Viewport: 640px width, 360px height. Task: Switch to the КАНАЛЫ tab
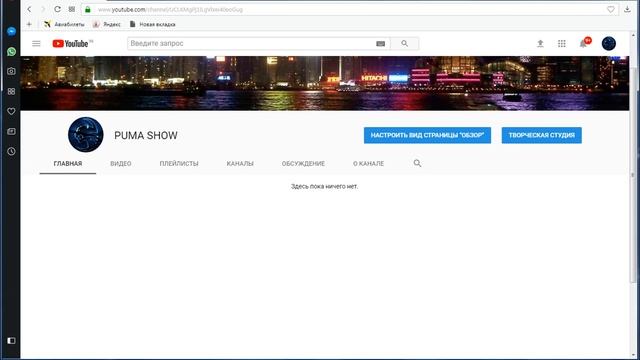[240, 164]
